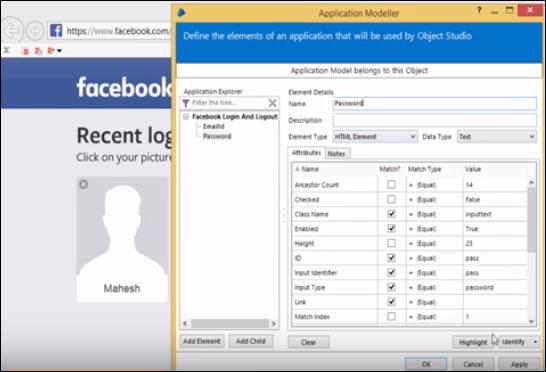
Task: Click the Value column header
Action: 473,169
